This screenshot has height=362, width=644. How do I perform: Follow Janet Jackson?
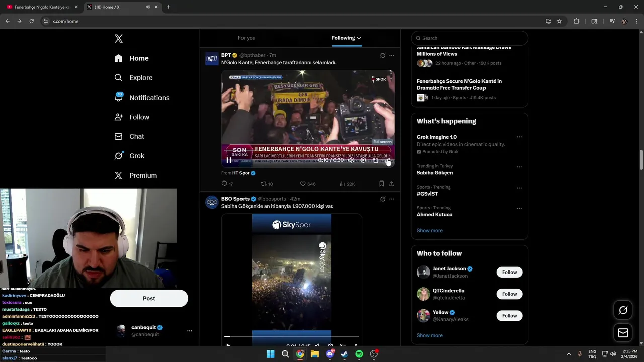(509, 272)
